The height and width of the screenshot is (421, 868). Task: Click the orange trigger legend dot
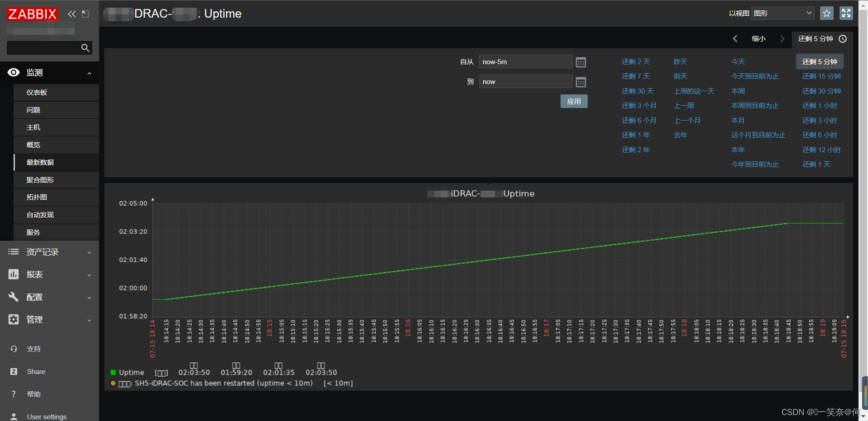coord(113,383)
